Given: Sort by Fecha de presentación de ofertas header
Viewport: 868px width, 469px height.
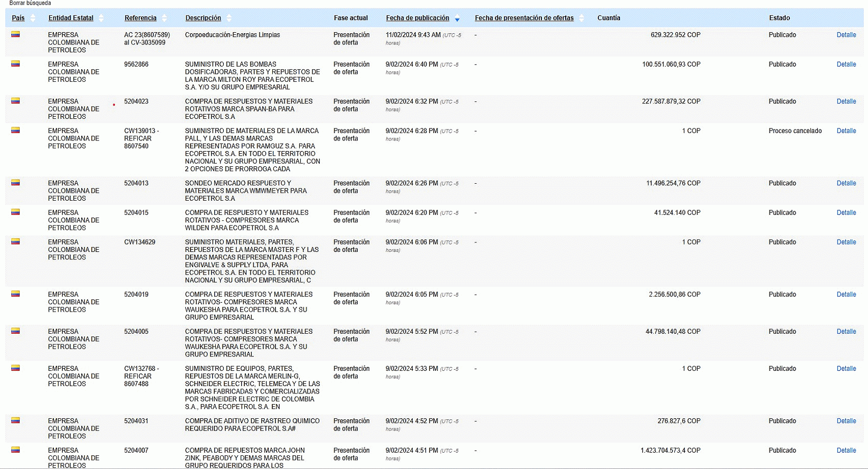Looking at the screenshot, I should point(523,18).
